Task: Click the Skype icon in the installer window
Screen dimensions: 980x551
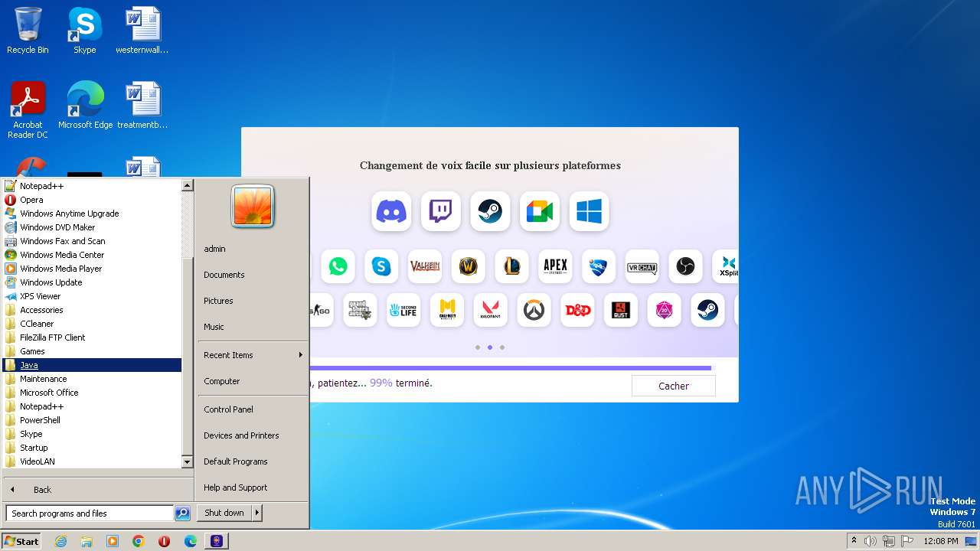Action: point(381,266)
